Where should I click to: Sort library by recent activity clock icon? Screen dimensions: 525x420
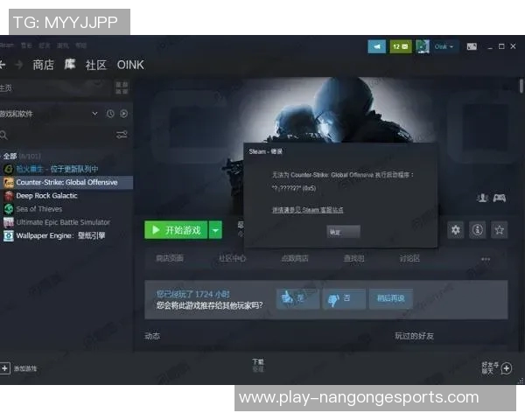tap(110, 114)
